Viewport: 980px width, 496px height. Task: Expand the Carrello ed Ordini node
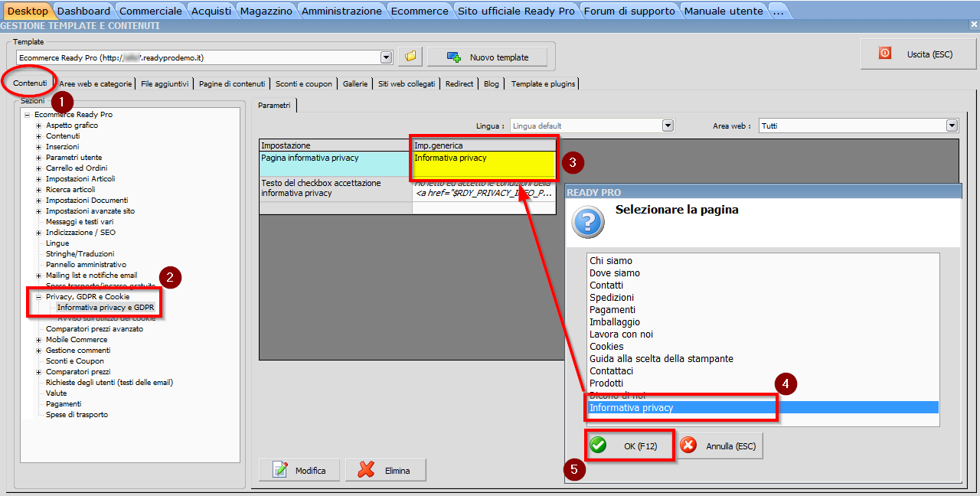pos(38,168)
